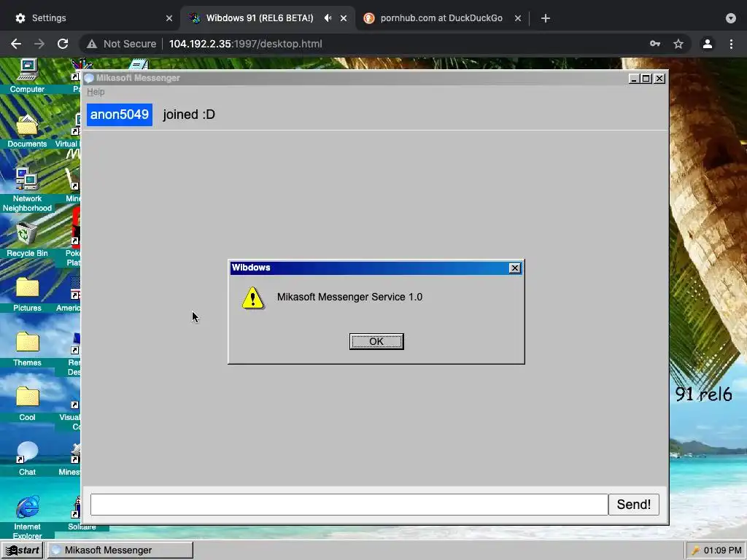This screenshot has height=560, width=747.
Task: Close the Settings browser tab
Action: [x=169, y=18]
